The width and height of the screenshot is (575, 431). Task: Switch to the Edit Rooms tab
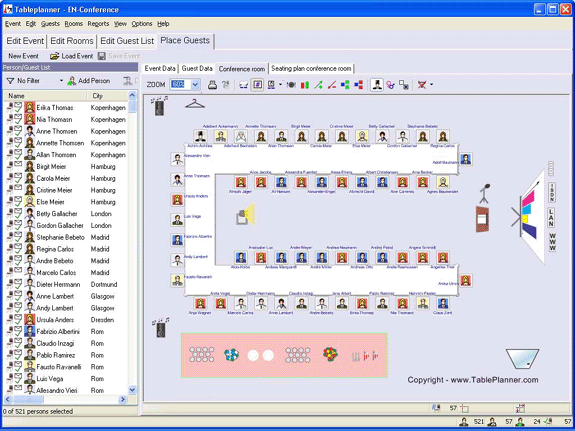tap(72, 41)
